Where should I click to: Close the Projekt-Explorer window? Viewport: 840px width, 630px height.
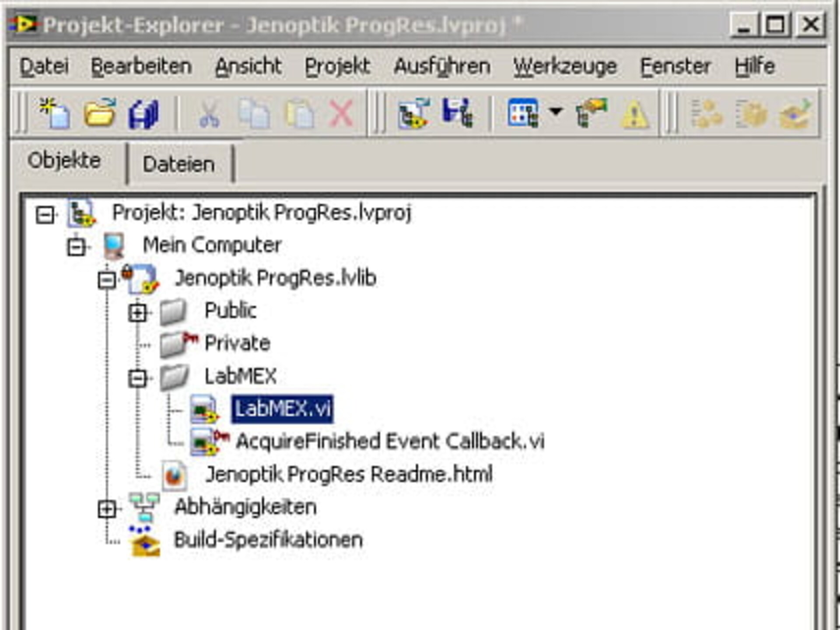click(811, 24)
